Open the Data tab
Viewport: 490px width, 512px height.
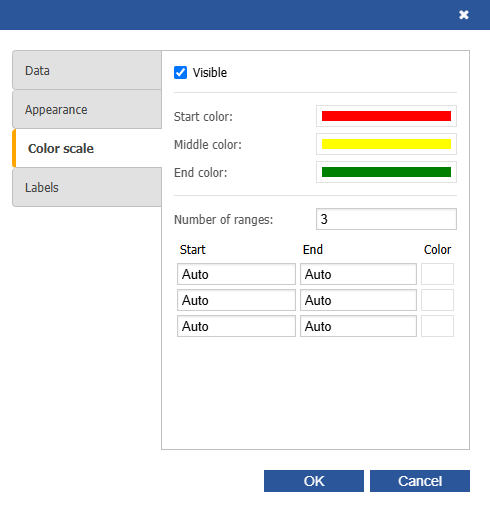coord(87,70)
